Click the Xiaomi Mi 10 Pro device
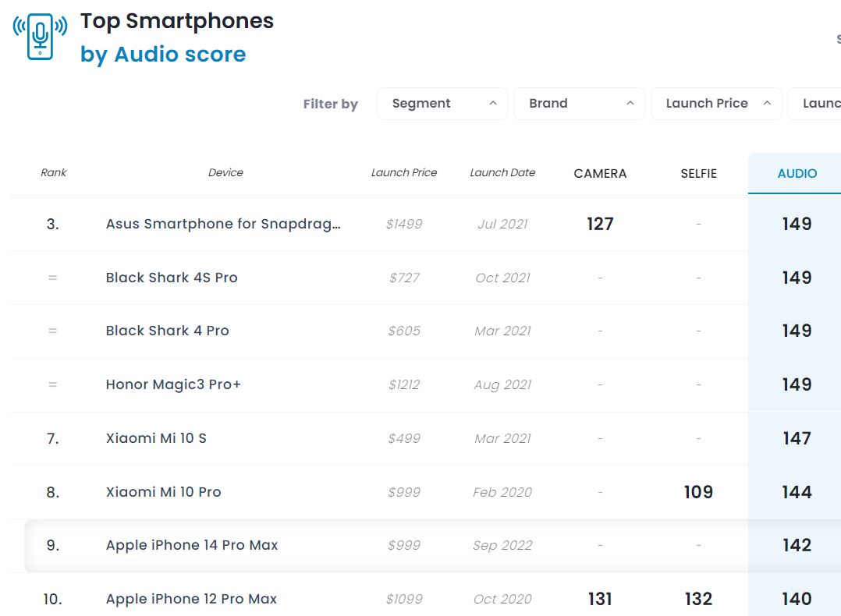This screenshot has width=841, height=616. 163,492
